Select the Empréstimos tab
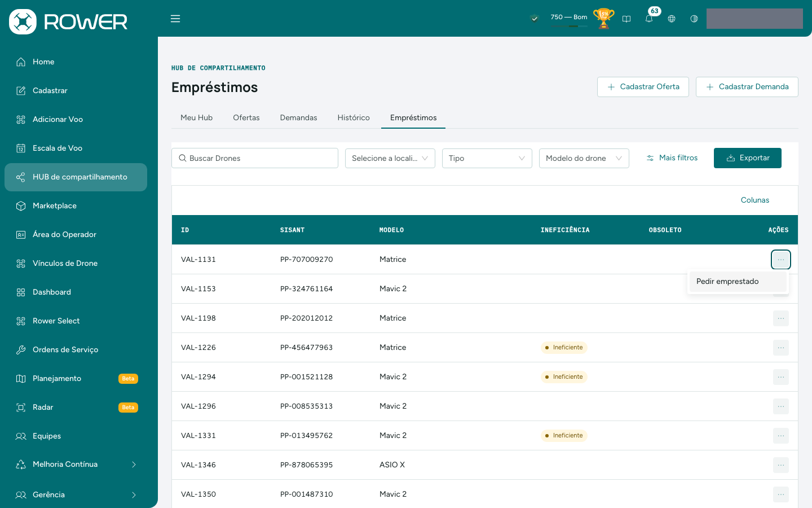812x508 pixels. point(413,117)
